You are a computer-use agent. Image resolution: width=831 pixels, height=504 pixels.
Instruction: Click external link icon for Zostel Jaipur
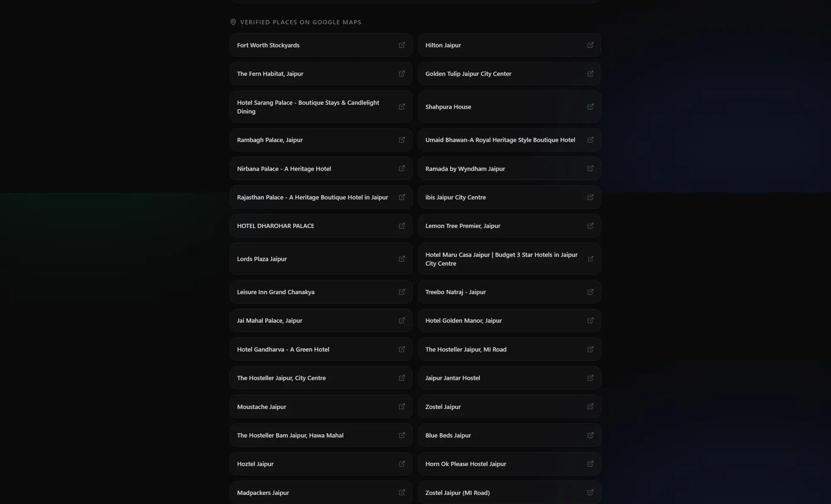pyautogui.click(x=590, y=406)
